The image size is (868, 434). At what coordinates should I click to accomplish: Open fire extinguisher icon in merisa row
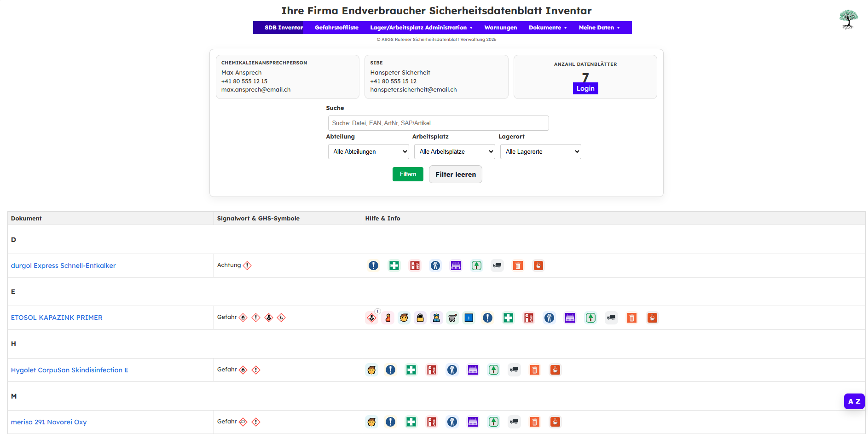click(432, 422)
